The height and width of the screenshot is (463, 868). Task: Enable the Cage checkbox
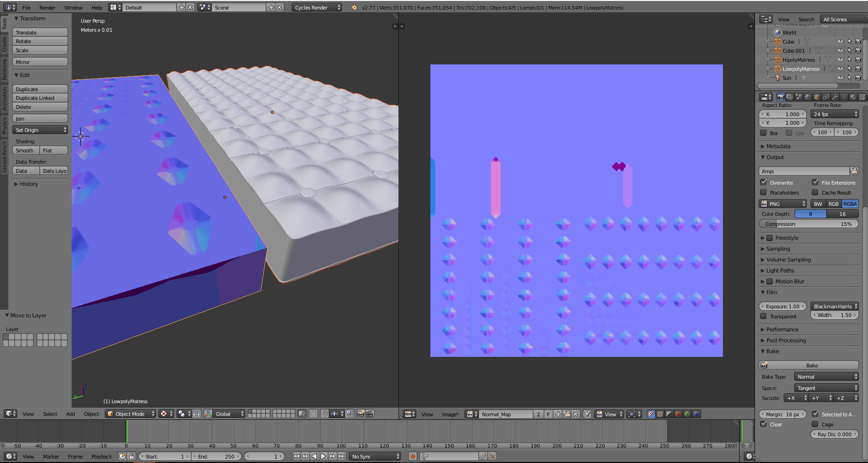(815, 424)
